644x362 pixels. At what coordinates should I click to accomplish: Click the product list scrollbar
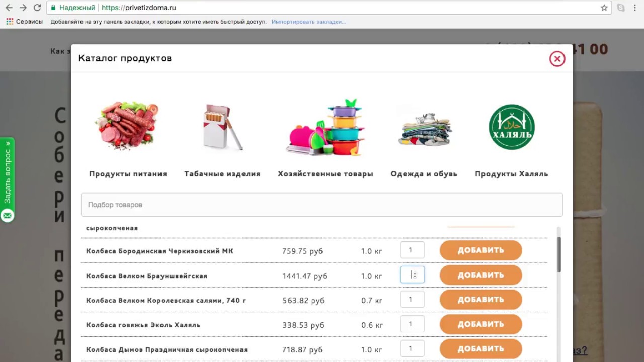point(559,254)
